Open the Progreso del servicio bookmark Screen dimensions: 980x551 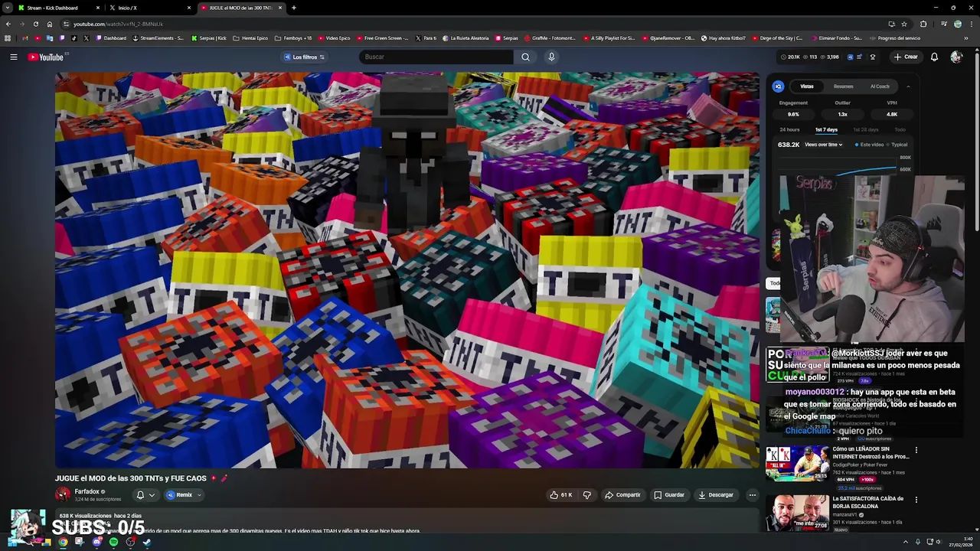894,38
